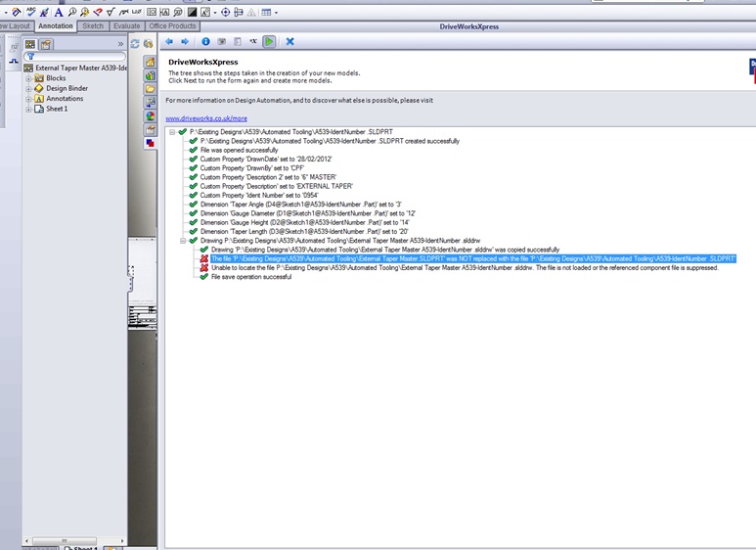Screen dimensions: 756x550
Task: Select the Spell Checker ABC icon
Action: (31, 12)
